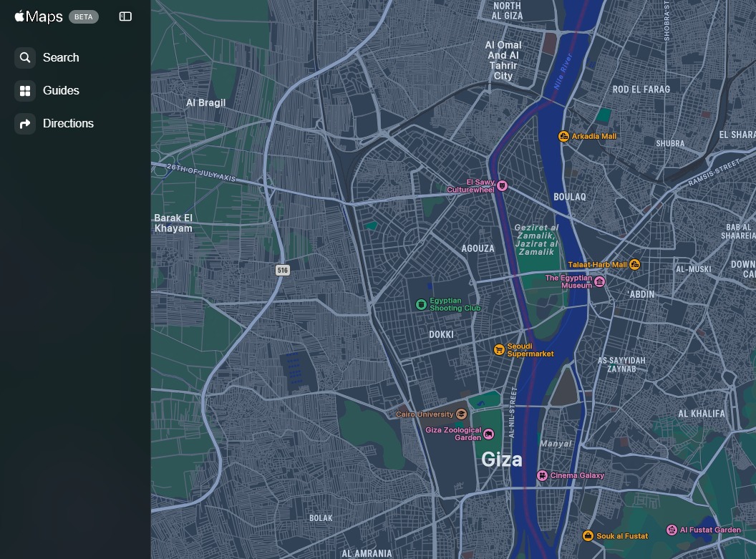Click the Al Fustat Garden park icon
This screenshot has height=559, width=756.
click(x=672, y=530)
